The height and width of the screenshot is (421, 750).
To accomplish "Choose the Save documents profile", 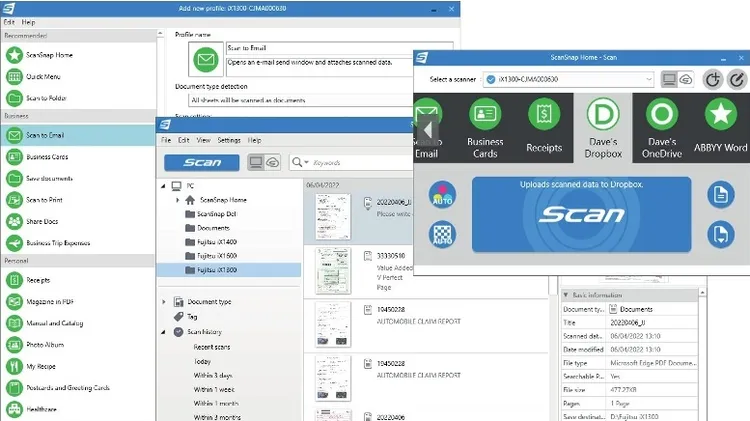I will [78, 178].
